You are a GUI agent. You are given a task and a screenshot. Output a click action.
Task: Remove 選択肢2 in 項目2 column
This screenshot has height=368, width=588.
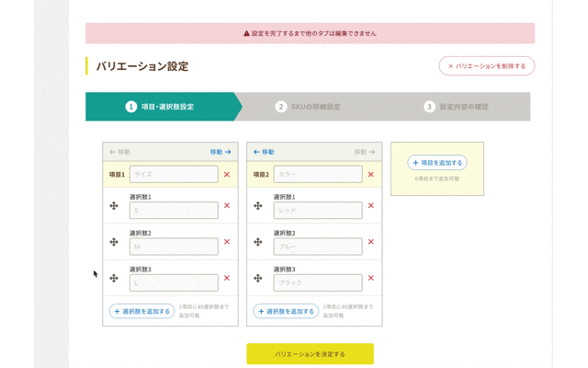(370, 241)
